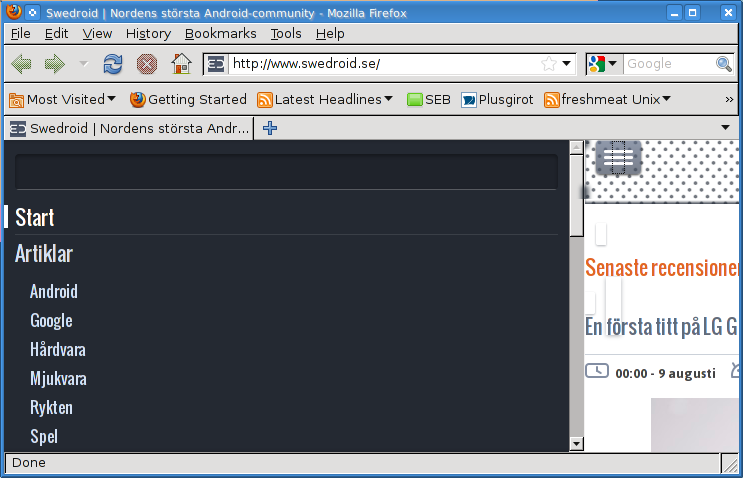Screen dimensions: 743x478
Task: Click the clock icon beside 00:00 - 9 augusti
Action: (x=597, y=370)
